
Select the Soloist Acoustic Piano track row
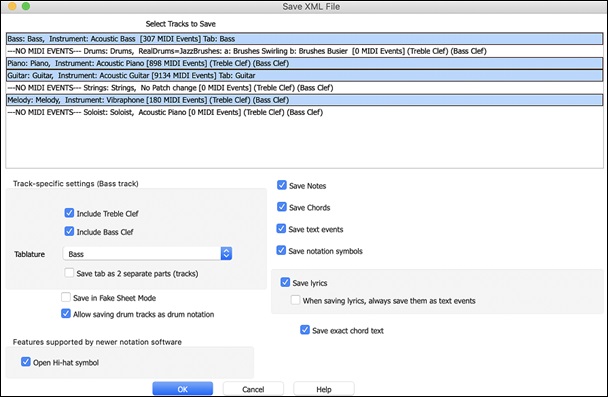[x=305, y=112]
